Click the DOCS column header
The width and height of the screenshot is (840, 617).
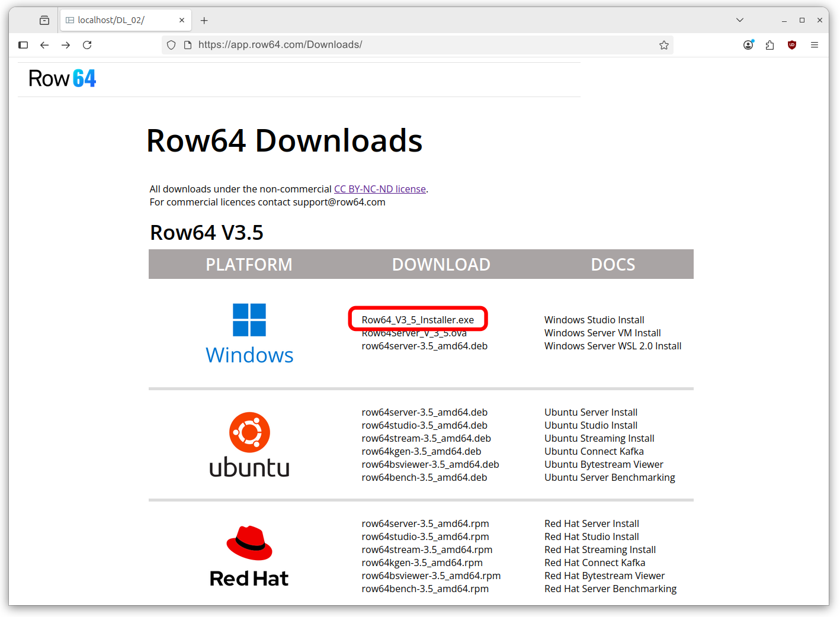point(613,264)
